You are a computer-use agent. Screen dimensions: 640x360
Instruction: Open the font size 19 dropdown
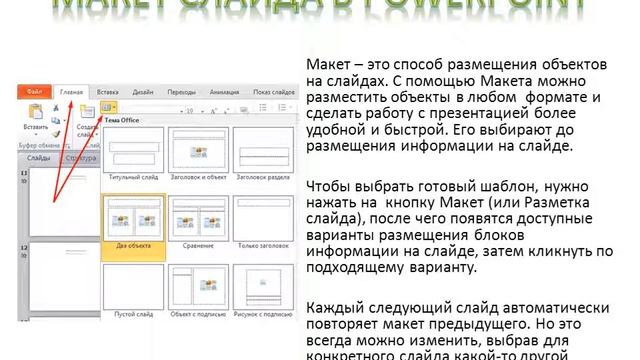[202, 111]
